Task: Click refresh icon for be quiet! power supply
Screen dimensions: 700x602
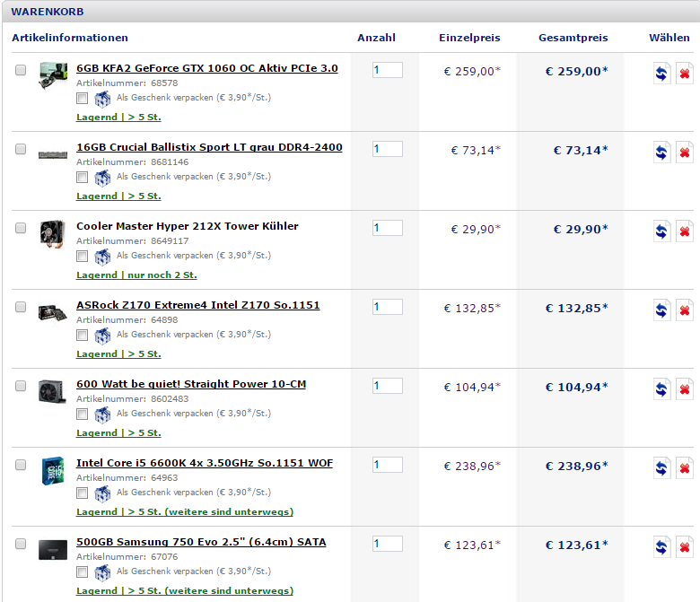Action: 662,389
